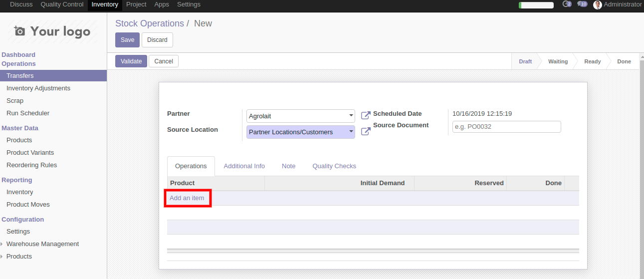Open Quality Control in top menu
The height and width of the screenshot is (279, 644).
click(x=62, y=4)
